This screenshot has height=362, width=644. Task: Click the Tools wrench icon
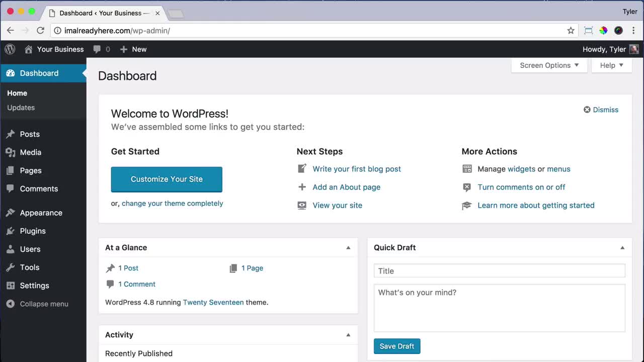point(11,267)
